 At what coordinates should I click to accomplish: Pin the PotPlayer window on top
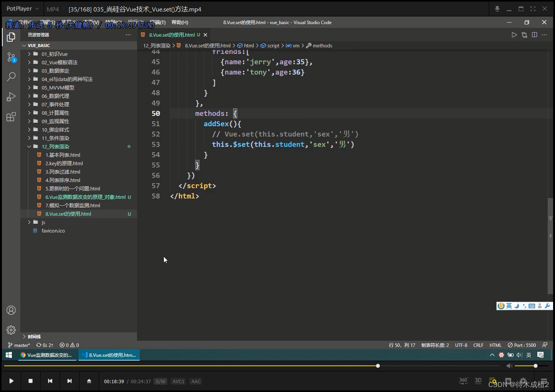(497, 9)
